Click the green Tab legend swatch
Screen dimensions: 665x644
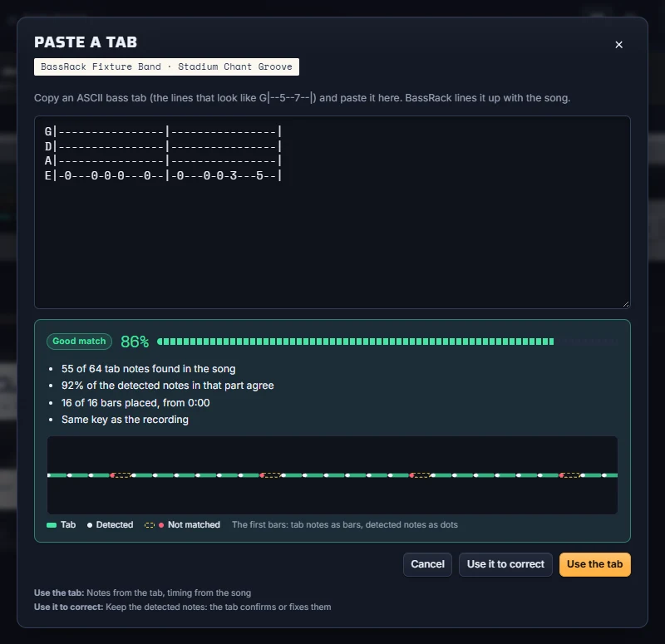click(x=52, y=525)
